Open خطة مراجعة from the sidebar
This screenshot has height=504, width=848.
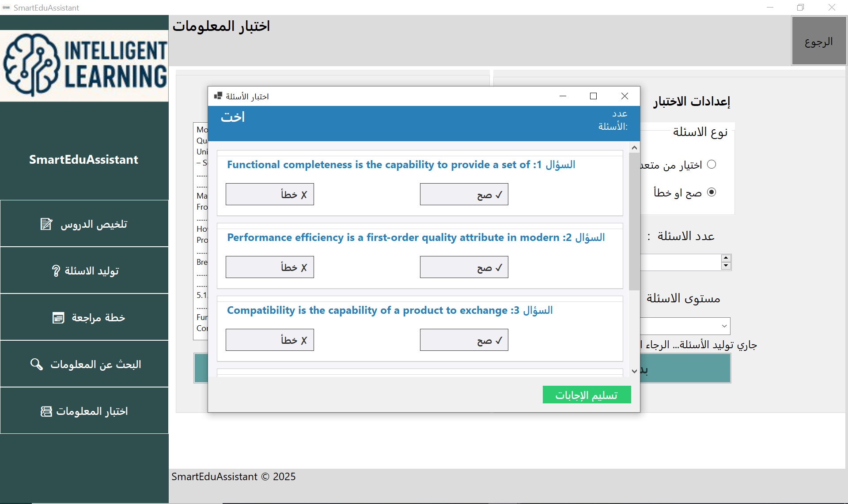point(84,317)
